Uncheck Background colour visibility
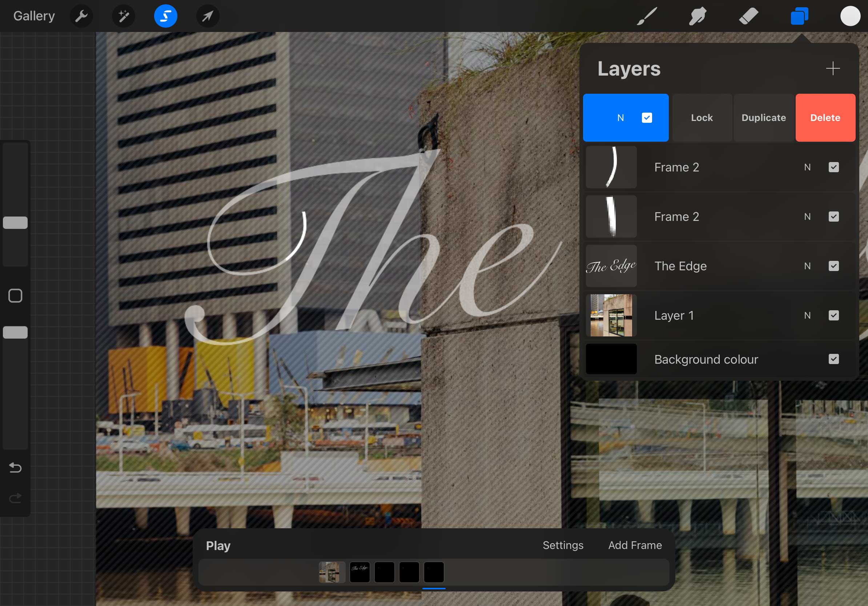 point(833,359)
